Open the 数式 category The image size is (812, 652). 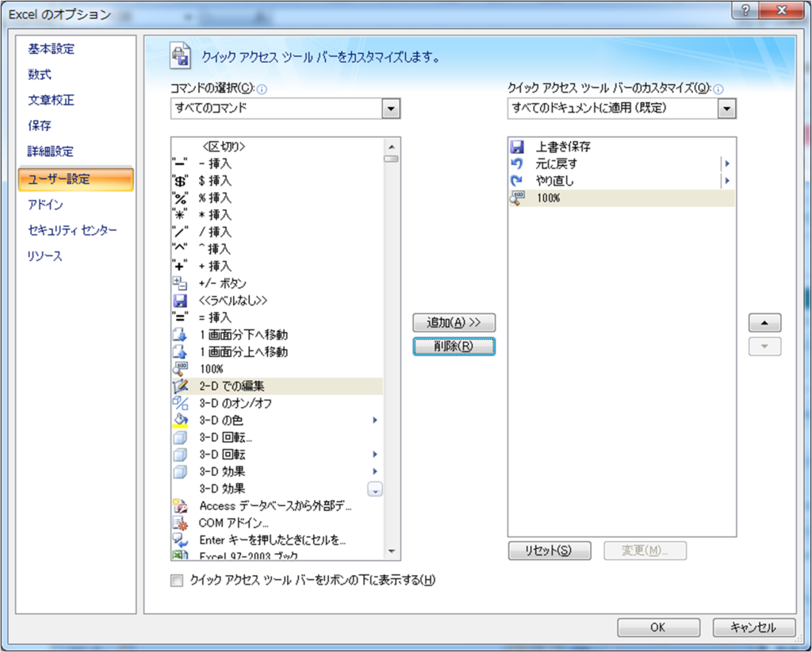[40, 75]
